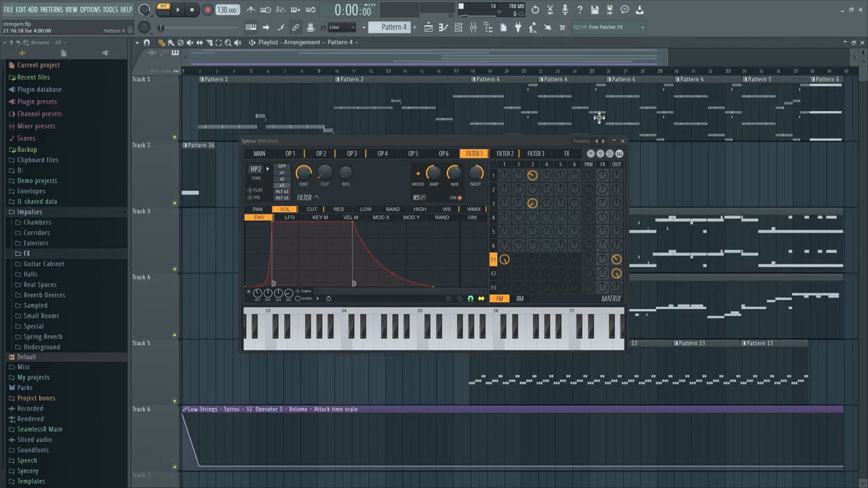Click stop in the transport
The height and width of the screenshot is (488, 868).
pyautogui.click(x=192, y=9)
